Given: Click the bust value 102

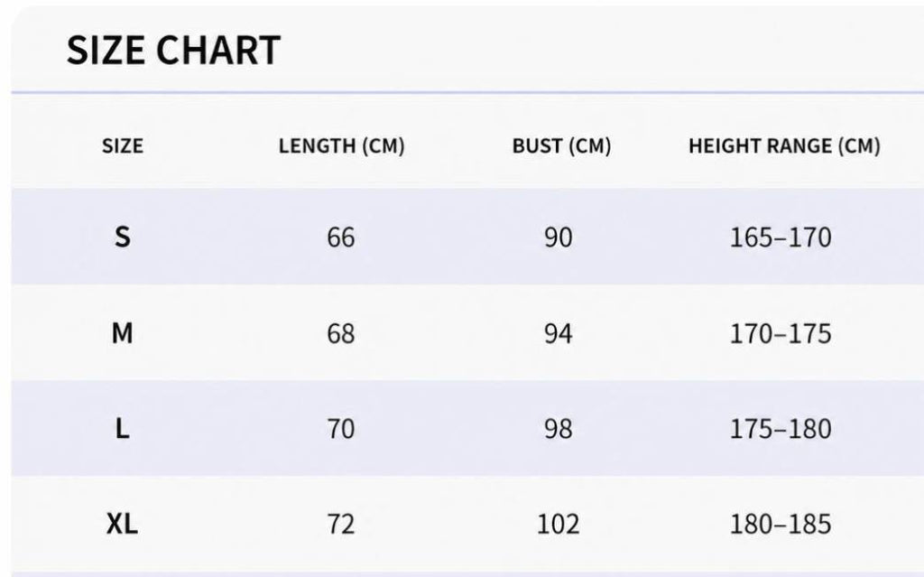Looking at the screenshot, I should tap(559, 524).
